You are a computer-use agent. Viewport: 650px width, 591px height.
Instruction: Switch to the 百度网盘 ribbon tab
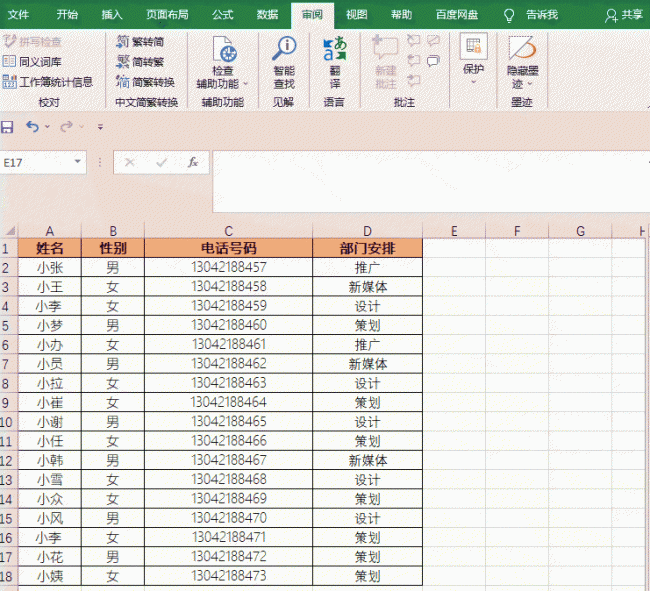point(457,15)
